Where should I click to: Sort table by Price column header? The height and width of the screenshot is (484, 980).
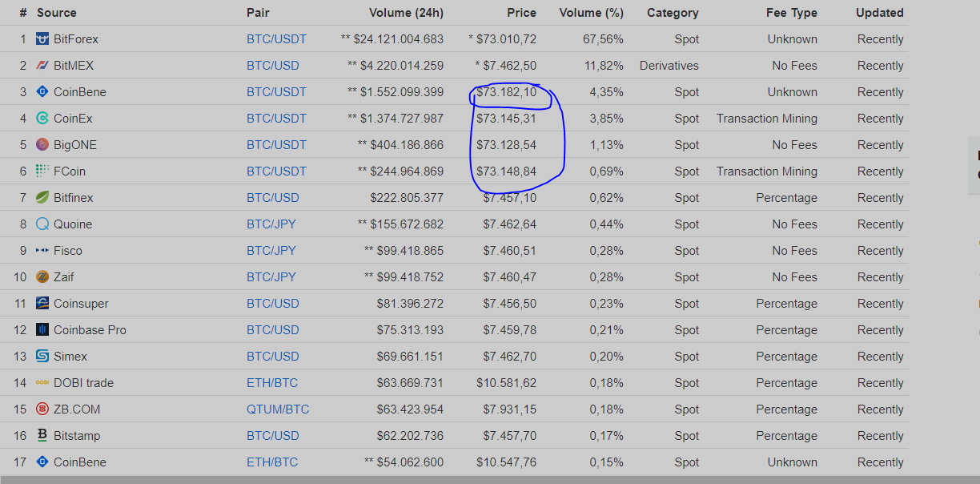pyautogui.click(x=521, y=13)
